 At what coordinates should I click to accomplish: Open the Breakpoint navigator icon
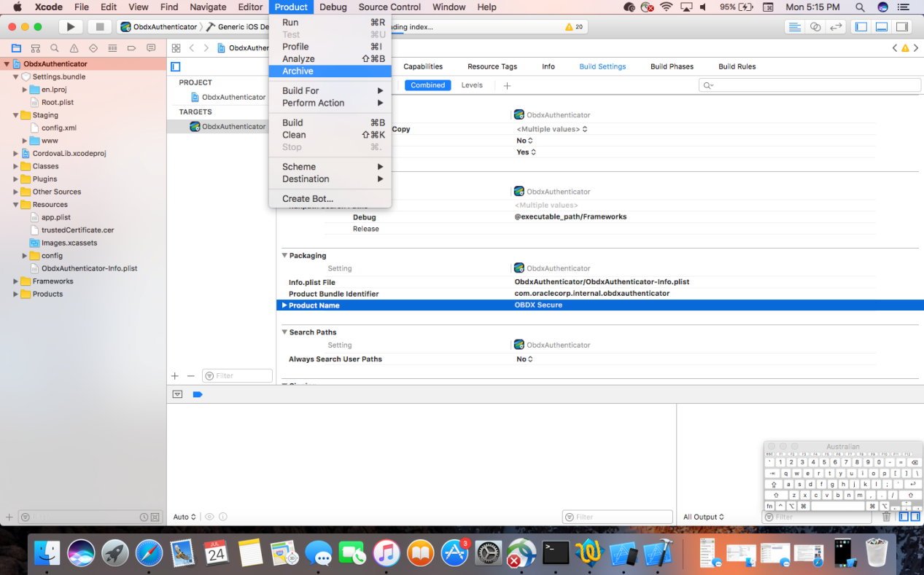131,48
